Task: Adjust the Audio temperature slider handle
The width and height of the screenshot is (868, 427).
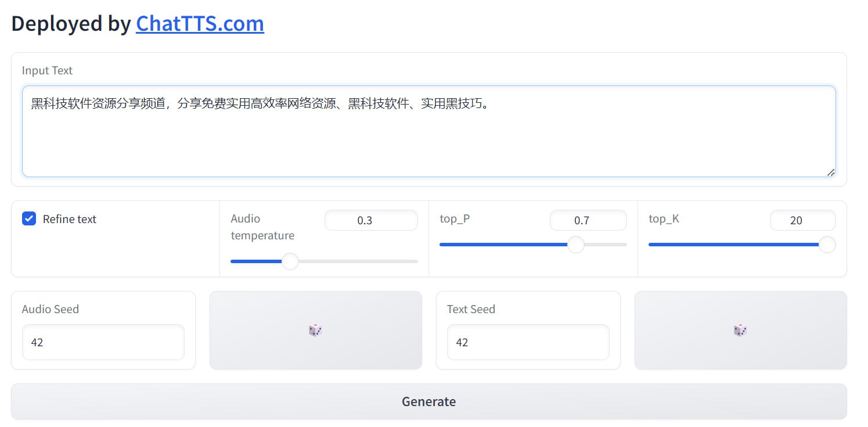Action: [x=290, y=261]
